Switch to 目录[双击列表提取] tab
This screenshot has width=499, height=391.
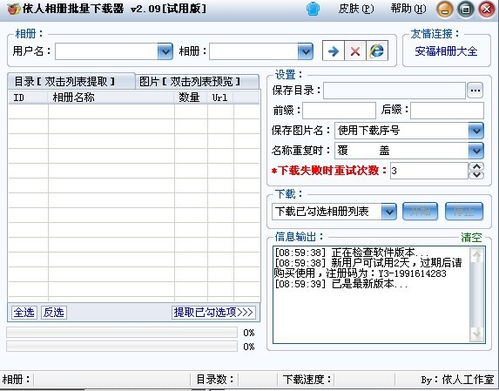[71, 81]
